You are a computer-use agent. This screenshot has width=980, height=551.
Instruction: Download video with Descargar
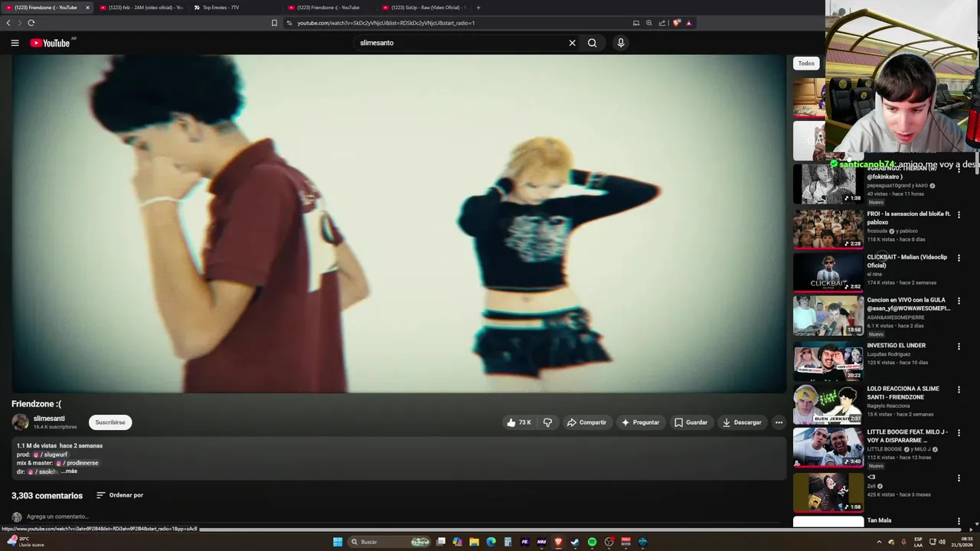point(742,422)
